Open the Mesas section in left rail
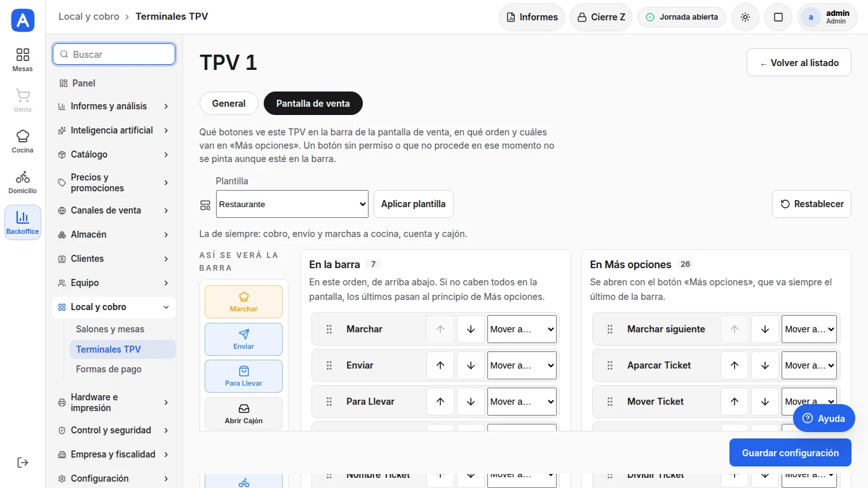Viewport: 868px width, 488px height. 22,60
